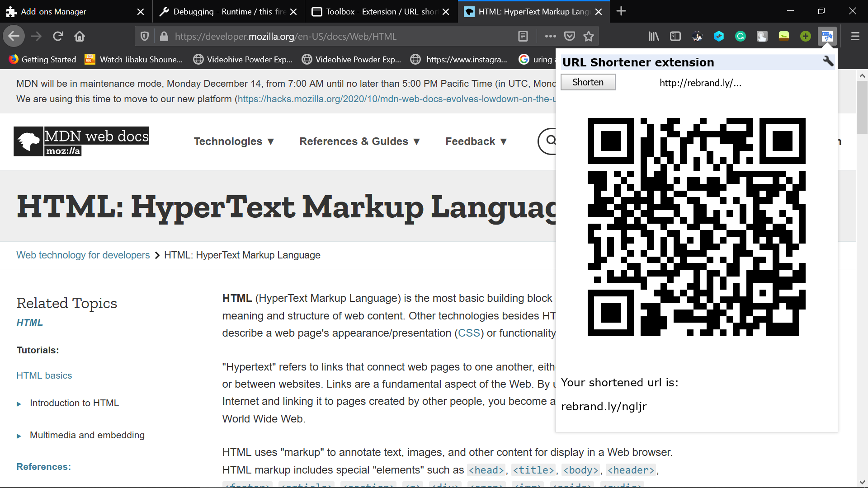Click the generated QR code image
Screen dimensions: 868x488
pos(696,227)
